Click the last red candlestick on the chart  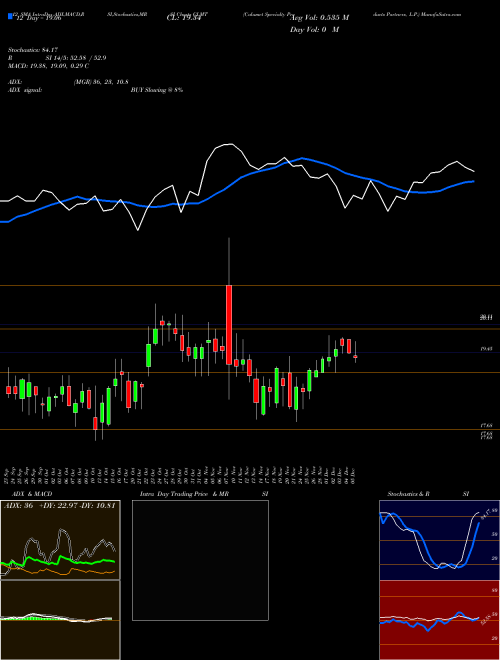[x=355, y=357]
